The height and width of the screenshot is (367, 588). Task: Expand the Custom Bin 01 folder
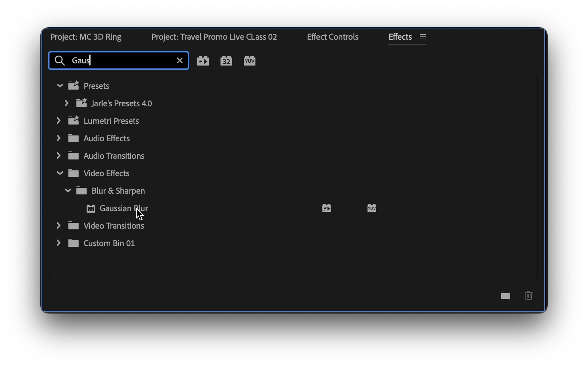[59, 243]
